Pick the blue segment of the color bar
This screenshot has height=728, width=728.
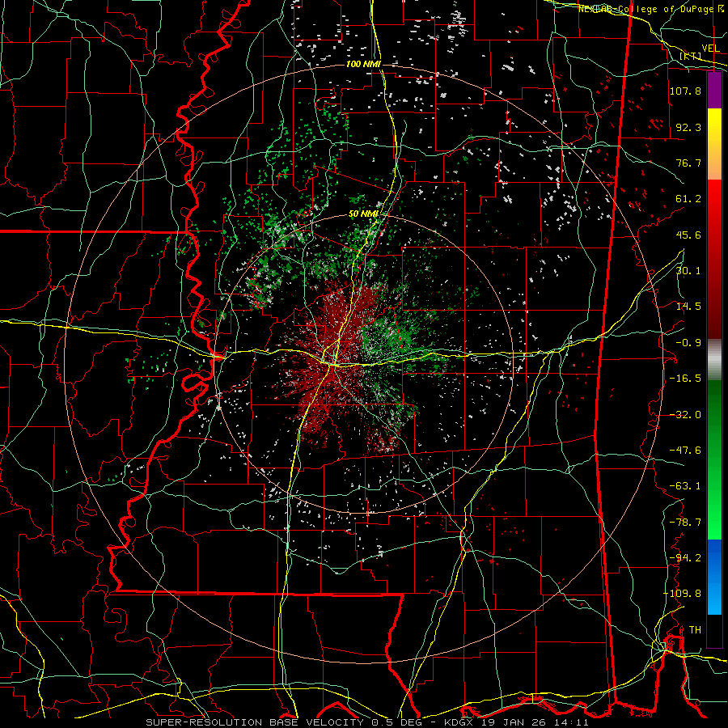(714, 577)
